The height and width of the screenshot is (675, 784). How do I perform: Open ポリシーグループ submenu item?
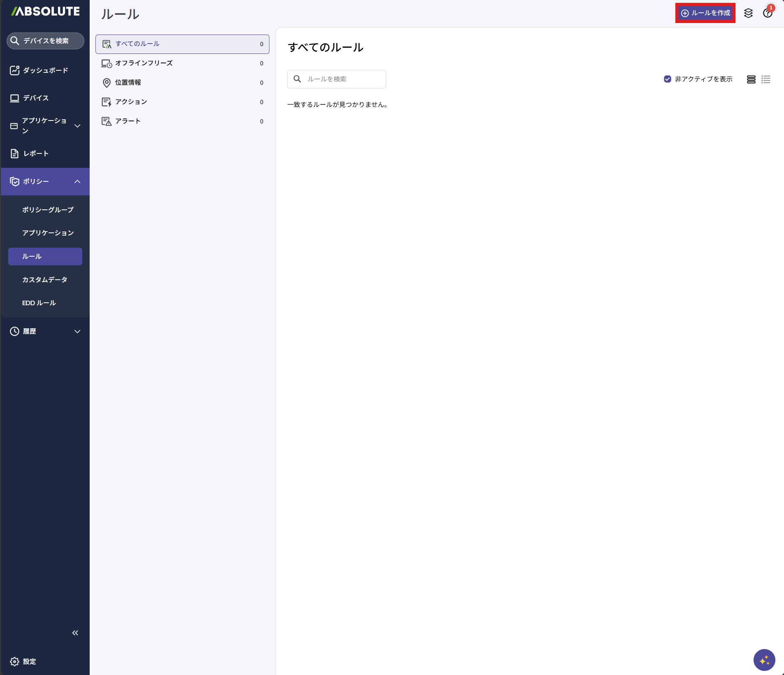point(48,210)
